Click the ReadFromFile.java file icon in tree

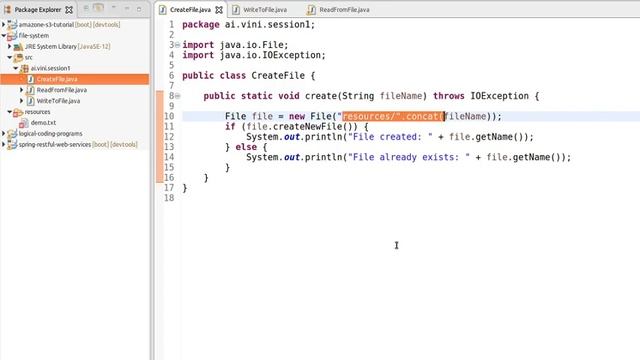[31, 90]
